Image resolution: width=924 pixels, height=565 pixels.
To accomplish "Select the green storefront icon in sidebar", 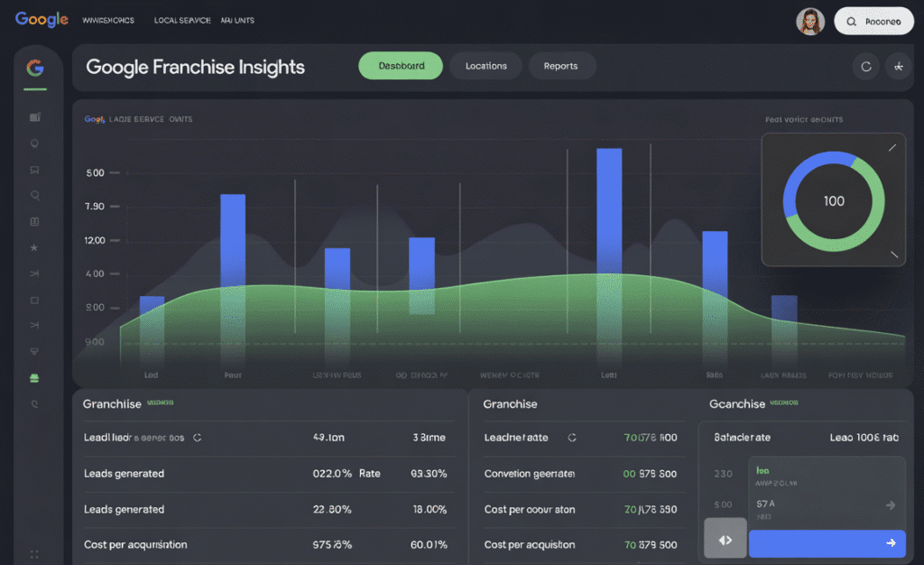I will pos(35,378).
